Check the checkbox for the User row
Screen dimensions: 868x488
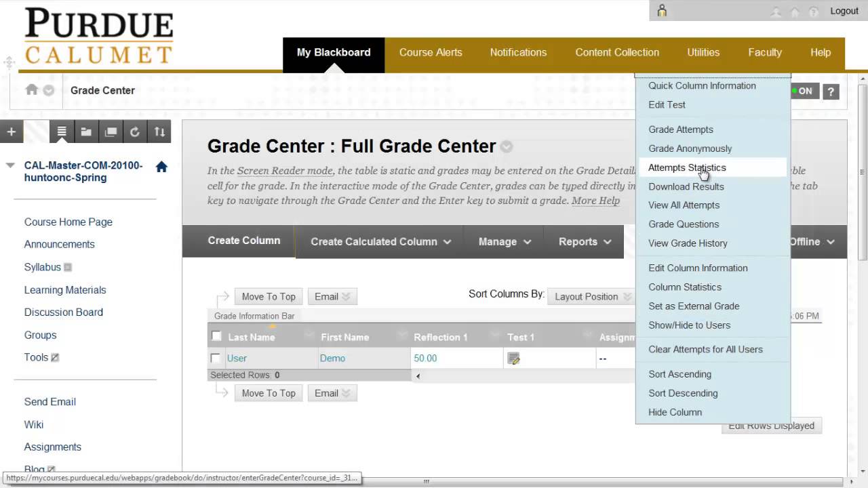[x=216, y=358]
